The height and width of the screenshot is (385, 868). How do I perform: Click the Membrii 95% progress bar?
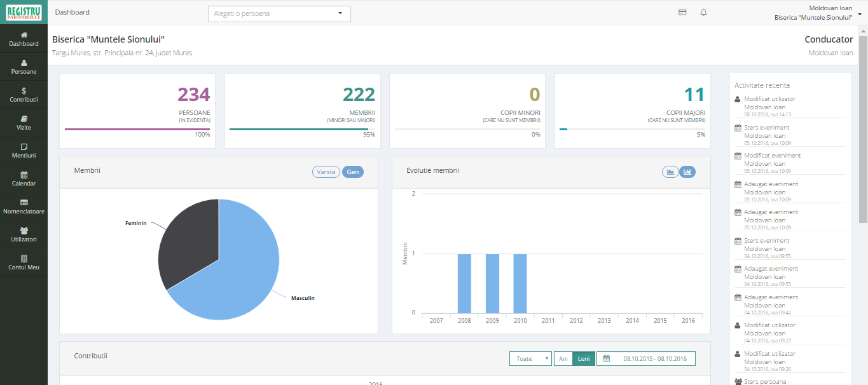click(302, 129)
